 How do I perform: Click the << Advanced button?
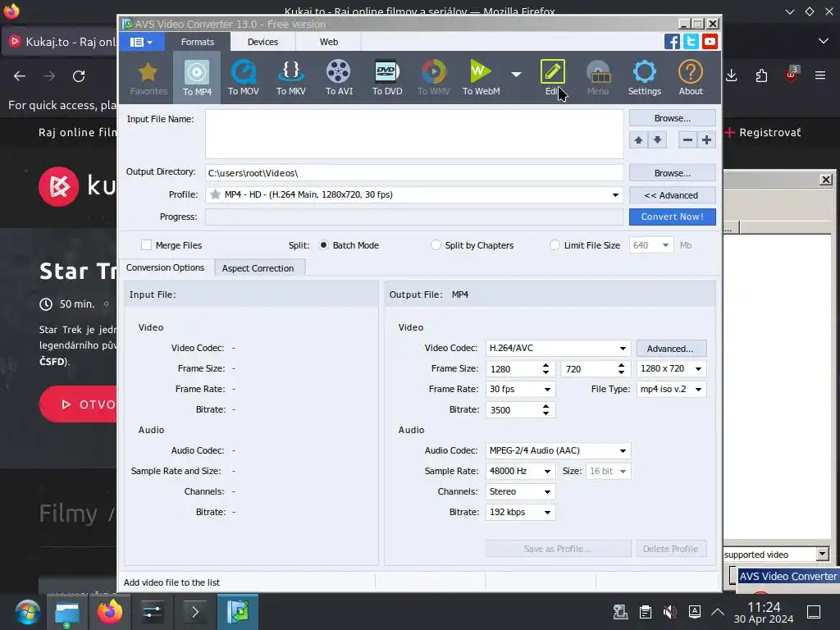(673, 195)
